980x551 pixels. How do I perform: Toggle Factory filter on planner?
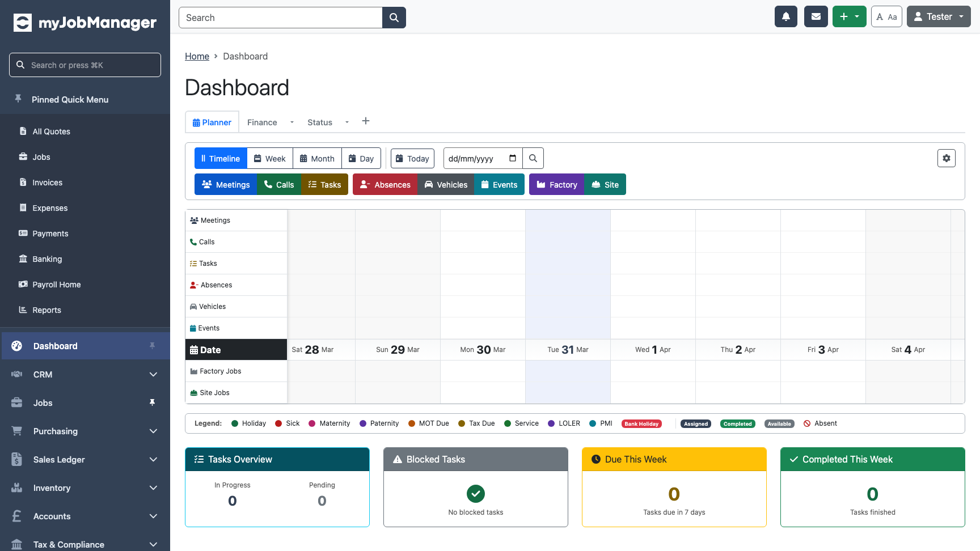coord(556,184)
